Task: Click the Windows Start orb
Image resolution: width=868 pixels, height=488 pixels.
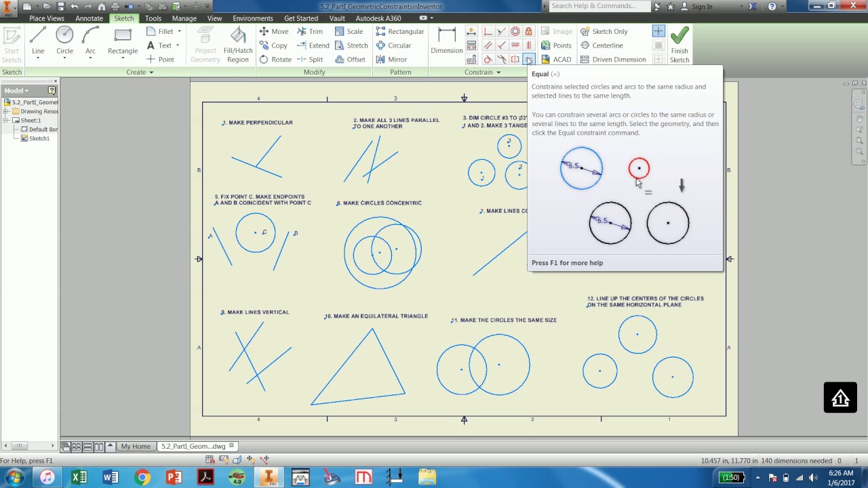Action: coord(14,477)
